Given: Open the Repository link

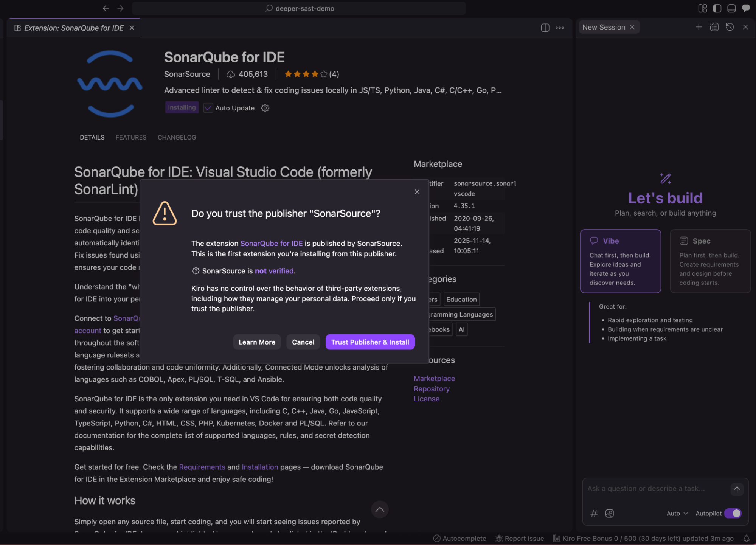Looking at the screenshot, I should [x=431, y=389].
